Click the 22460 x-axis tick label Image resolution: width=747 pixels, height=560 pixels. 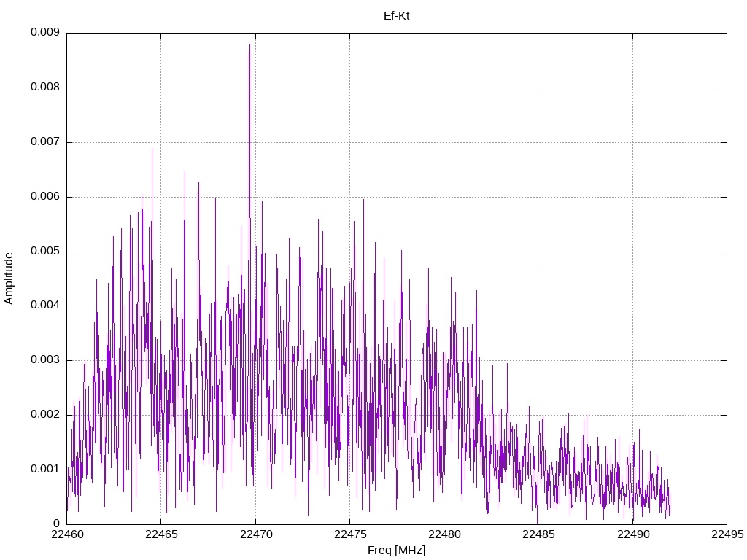67,534
